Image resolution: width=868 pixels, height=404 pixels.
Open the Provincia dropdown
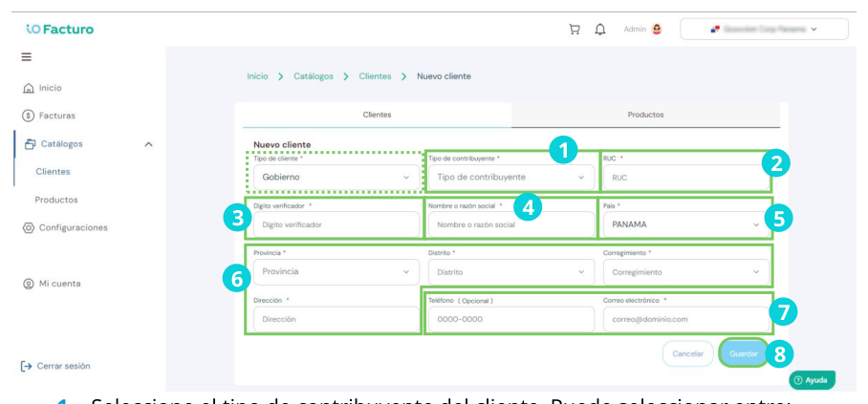pyautogui.click(x=336, y=272)
